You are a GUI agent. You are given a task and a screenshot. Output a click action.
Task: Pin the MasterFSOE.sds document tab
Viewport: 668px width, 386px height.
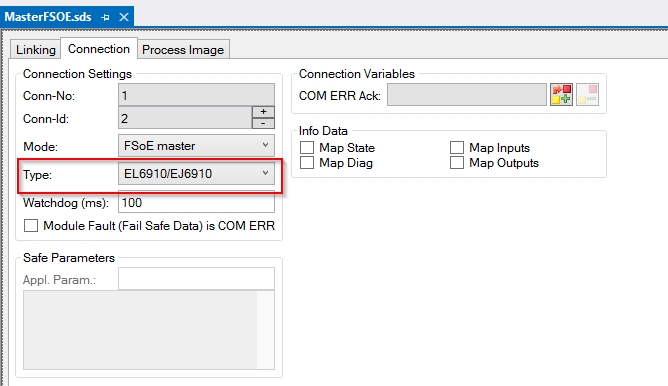pyautogui.click(x=105, y=17)
